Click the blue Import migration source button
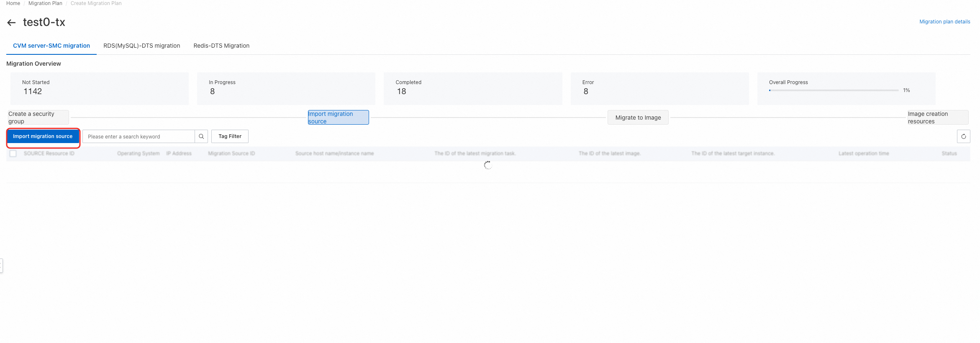Image resolution: width=980 pixels, height=343 pixels. [43, 136]
